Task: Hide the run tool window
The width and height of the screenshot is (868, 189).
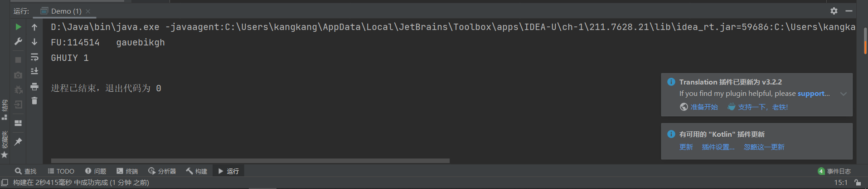Action: click(849, 11)
